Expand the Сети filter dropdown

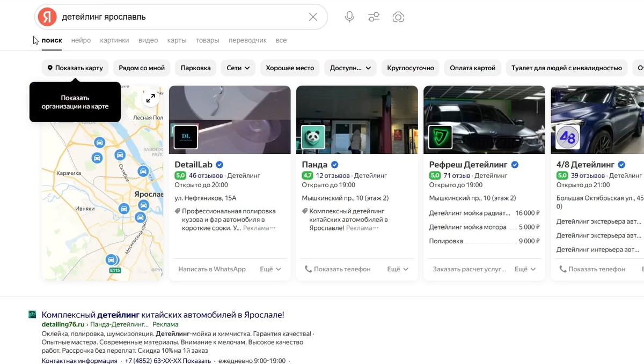click(x=238, y=68)
